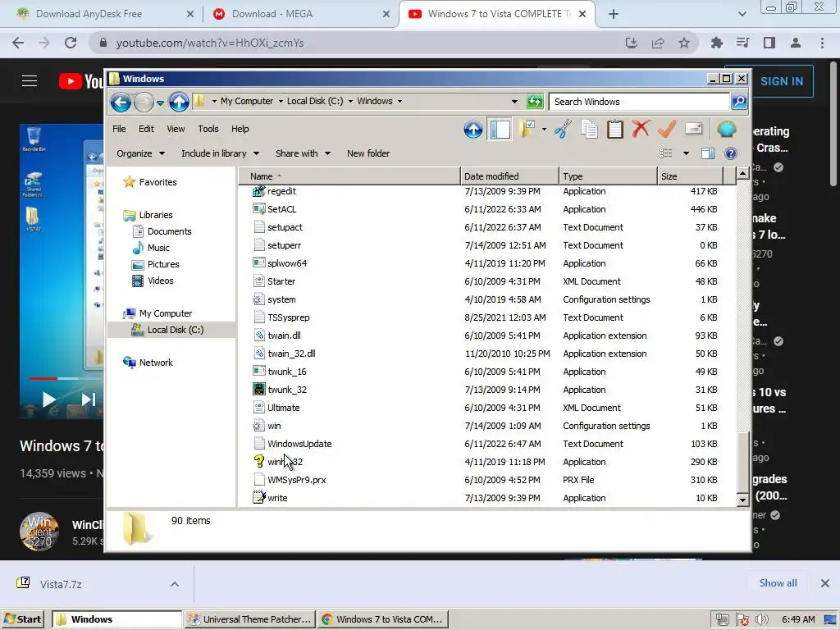Image resolution: width=840 pixels, height=630 pixels.
Task: Open the folder options icon dropdown arrow
Action: click(544, 129)
